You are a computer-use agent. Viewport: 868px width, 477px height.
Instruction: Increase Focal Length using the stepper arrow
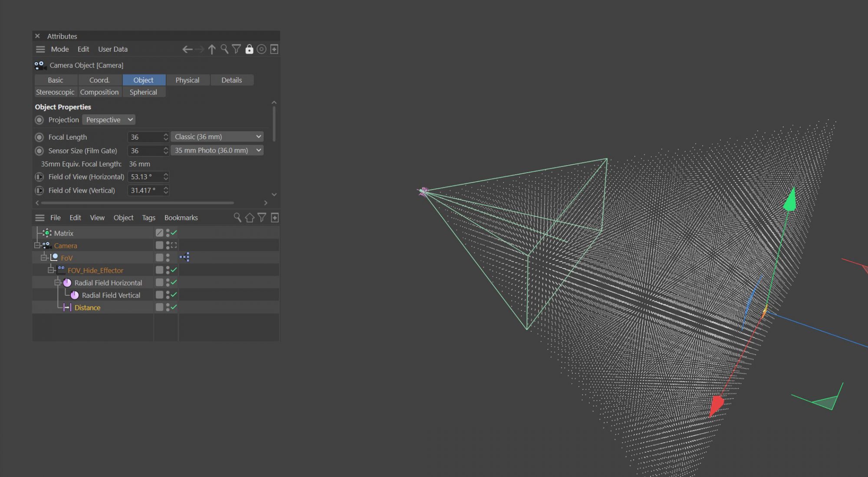[x=165, y=134]
